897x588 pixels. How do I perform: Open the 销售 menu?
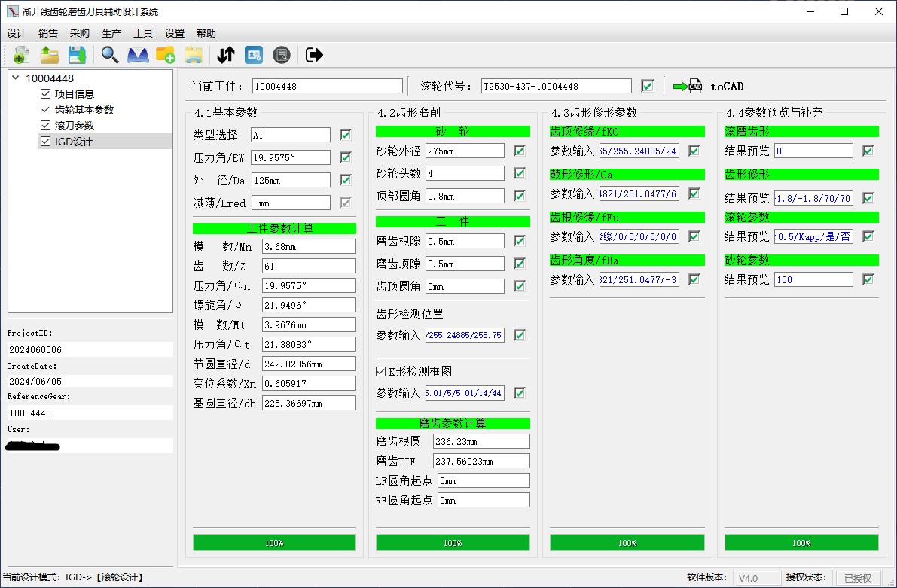click(48, 33)
